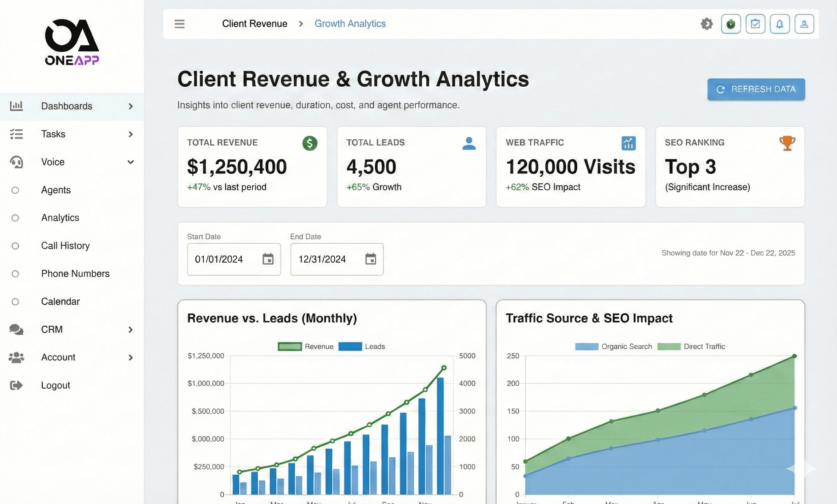Collapse the Voice section chevron
The image size is (837, 504).
pyautogui.click(x=131, y=162)
